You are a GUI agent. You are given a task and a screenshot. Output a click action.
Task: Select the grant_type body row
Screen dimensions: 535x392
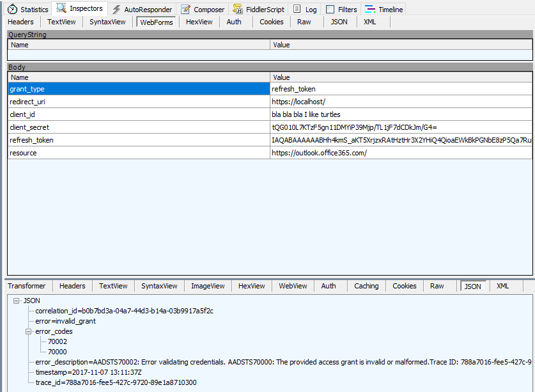(139, 89)
